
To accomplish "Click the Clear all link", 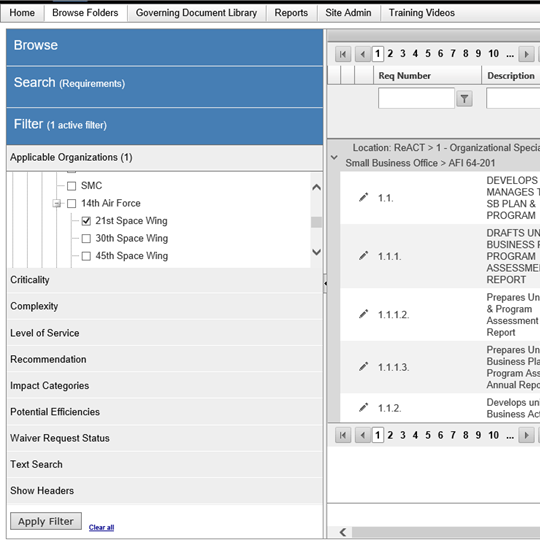I will (101, 527).
